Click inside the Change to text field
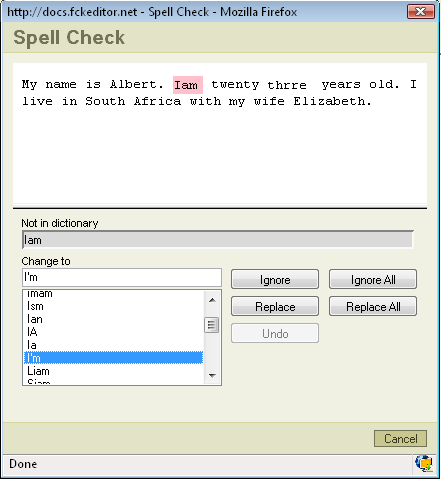Screen dimensions: 441x480 click(x=122, y=277)
